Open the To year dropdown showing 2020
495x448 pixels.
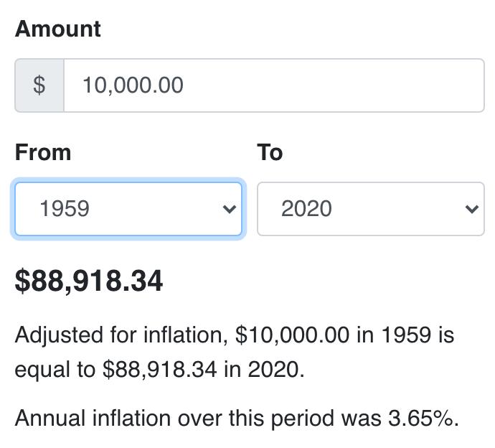click(370, 209)
